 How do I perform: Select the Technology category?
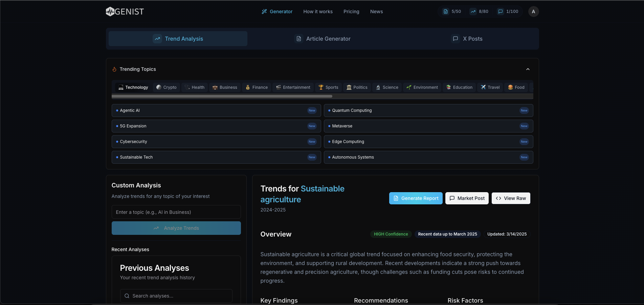pos(133,87)
